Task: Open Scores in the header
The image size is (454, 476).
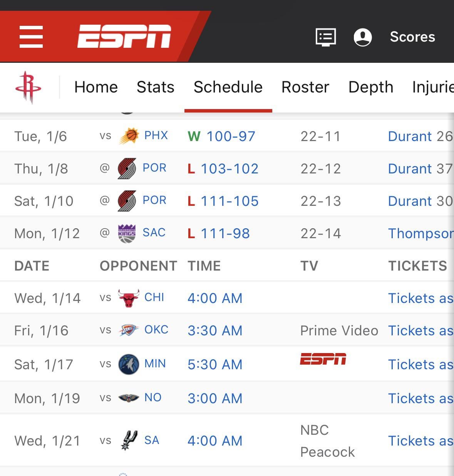Action: tap(412, 37)
